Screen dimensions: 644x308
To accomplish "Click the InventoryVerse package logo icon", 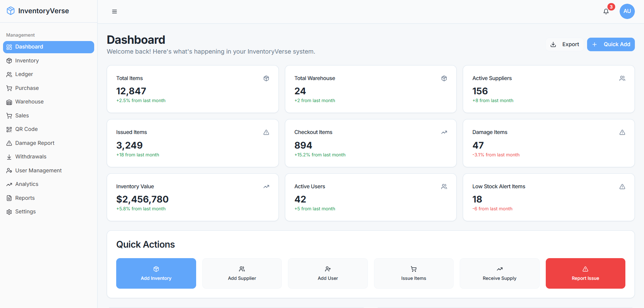I will 11,11.
